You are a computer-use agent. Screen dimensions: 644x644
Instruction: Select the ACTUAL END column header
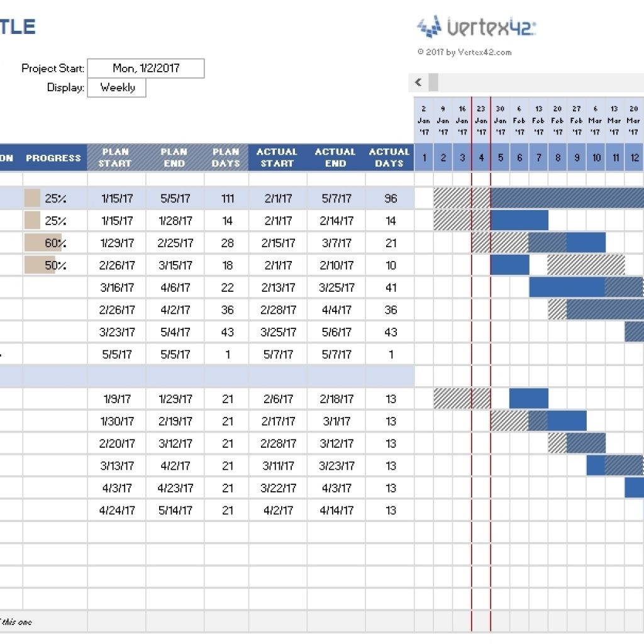[336, 158]
